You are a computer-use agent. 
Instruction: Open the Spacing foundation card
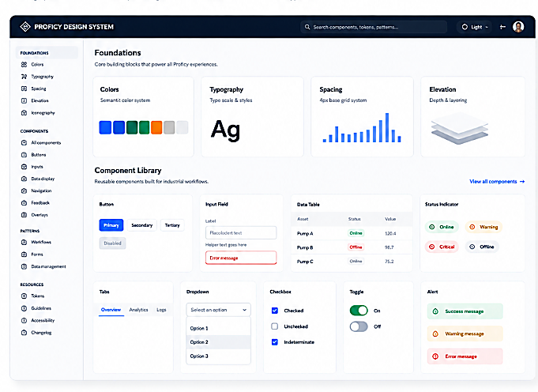(362, 117)
